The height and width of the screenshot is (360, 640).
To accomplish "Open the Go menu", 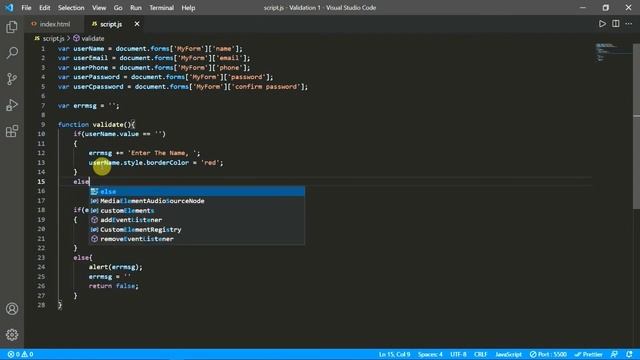I will click(118, 8).
